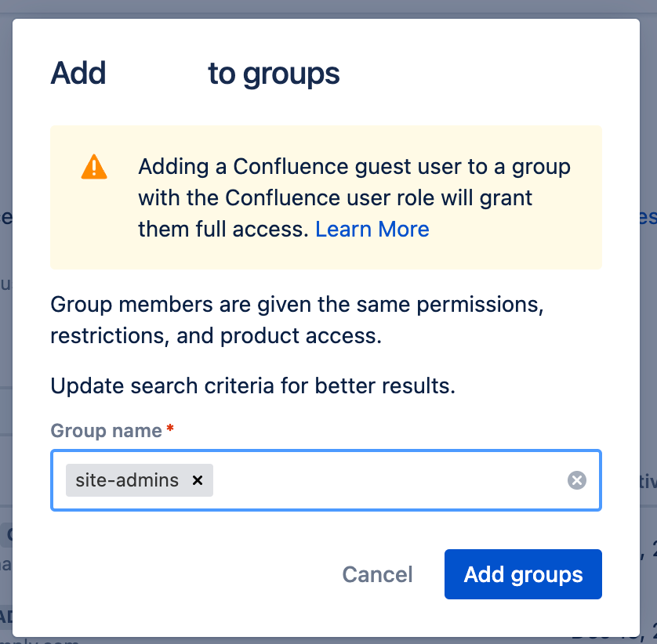Clear all selected groups with the circled x
Screen dimensions: 657x644
[x=576, y=479]
